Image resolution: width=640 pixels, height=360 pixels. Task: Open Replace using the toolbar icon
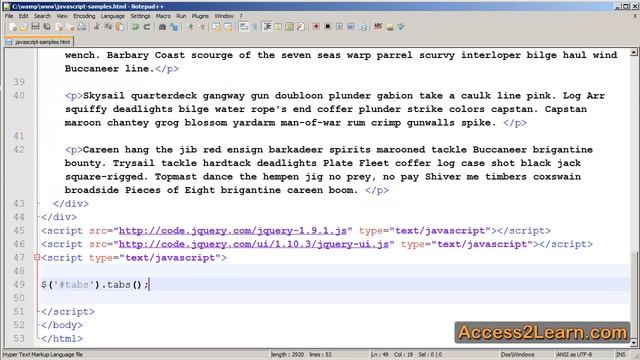[174, 27]
